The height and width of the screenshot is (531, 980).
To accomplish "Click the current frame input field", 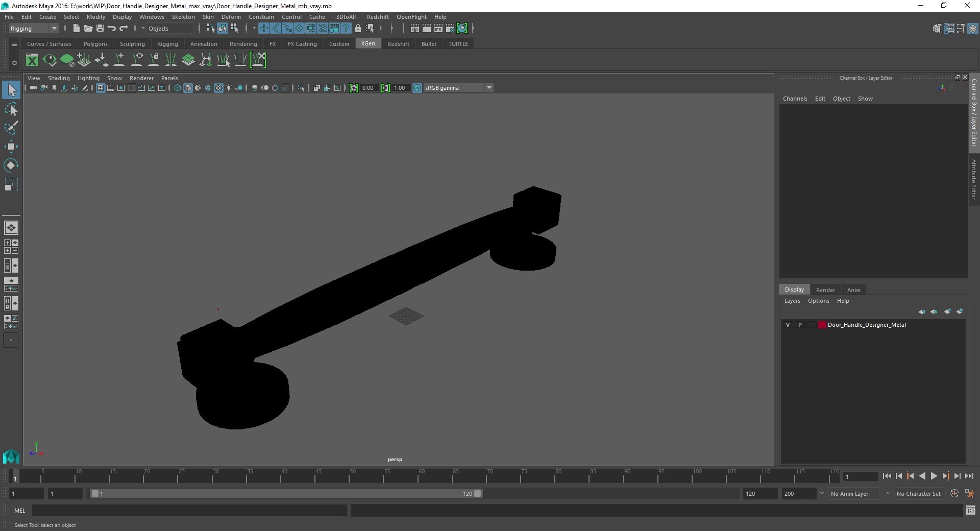I will point(860,476).
